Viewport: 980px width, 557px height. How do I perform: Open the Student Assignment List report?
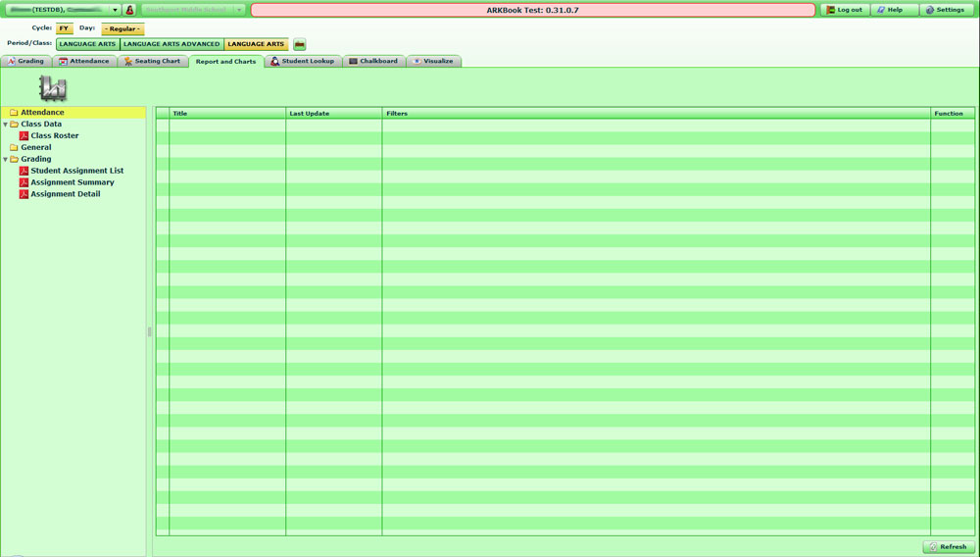point(76,171)
